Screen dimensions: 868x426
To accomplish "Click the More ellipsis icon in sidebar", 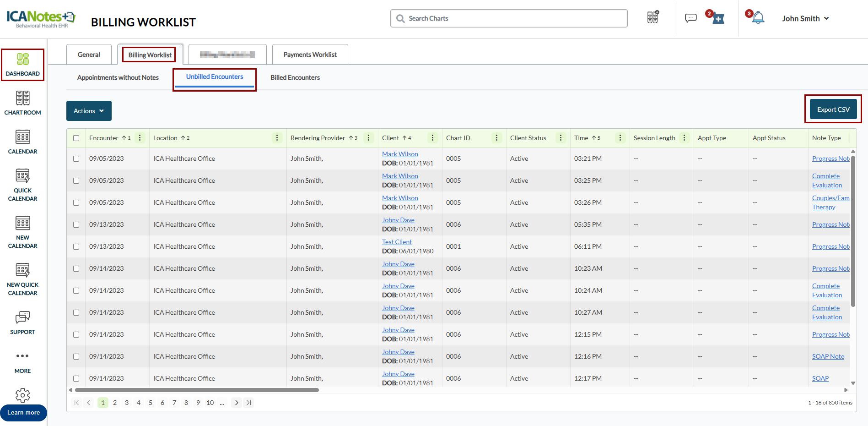I will (22, 356).
